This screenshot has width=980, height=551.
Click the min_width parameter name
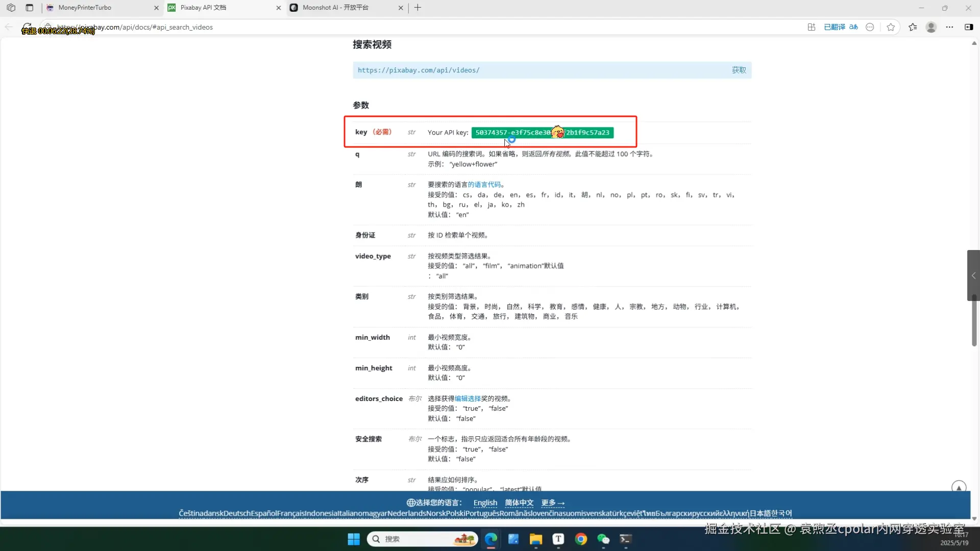373,337
